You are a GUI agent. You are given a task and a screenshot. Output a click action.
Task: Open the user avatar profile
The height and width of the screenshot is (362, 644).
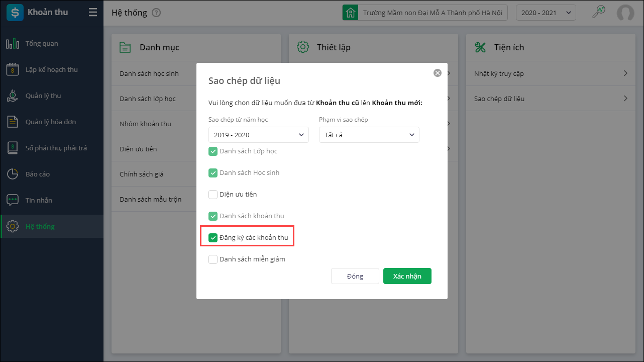pos(625,13)
